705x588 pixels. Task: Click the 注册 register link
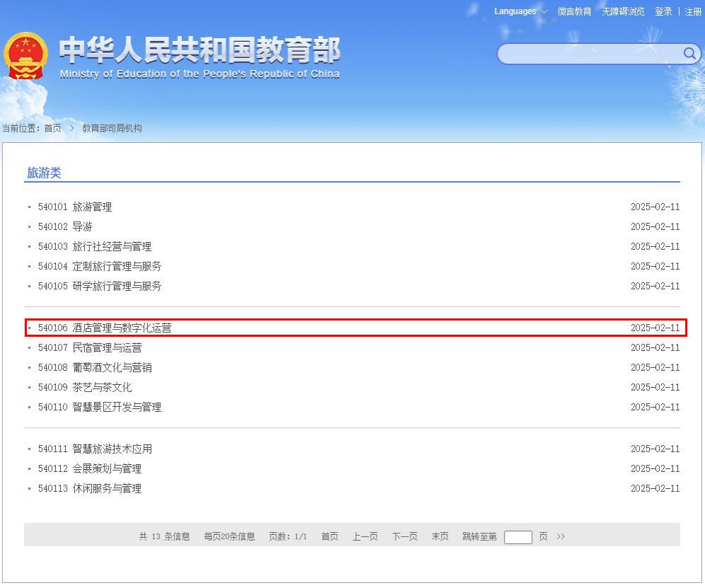tap(693, 11)
